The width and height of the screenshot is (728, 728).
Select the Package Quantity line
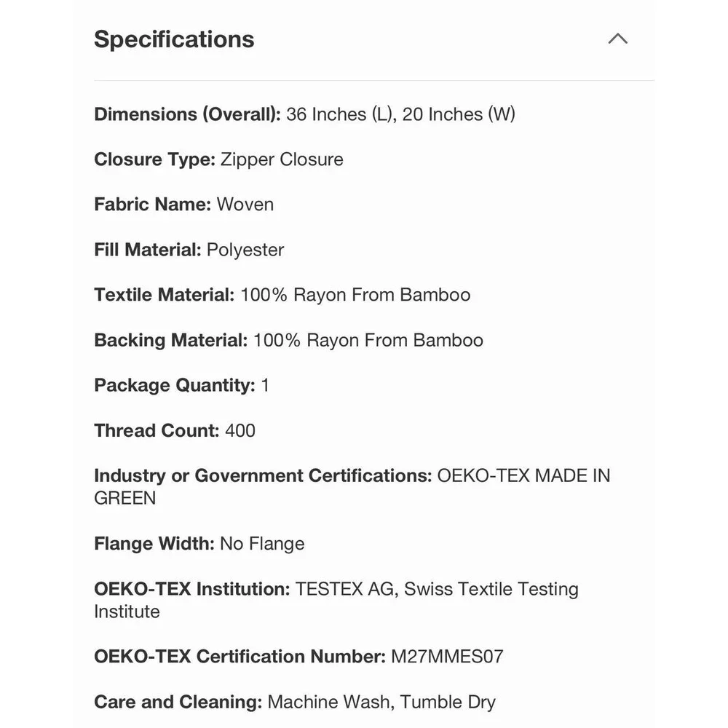coord(181,385)
